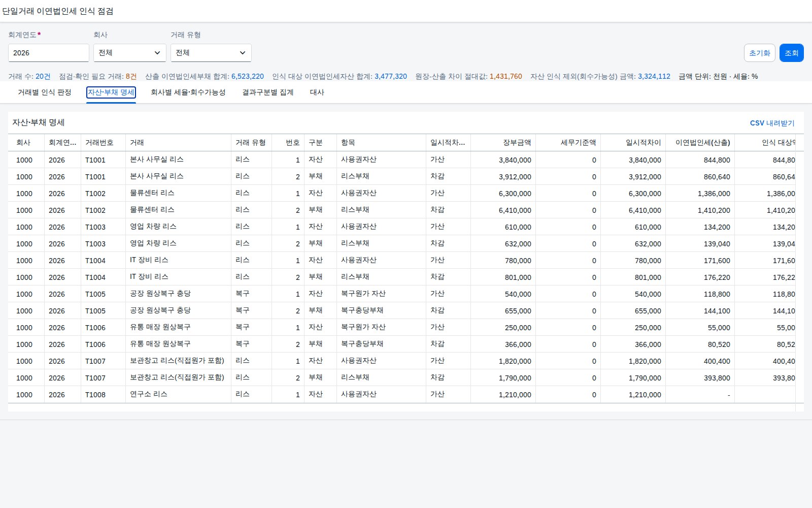Open the 회사 dropdown
Screen dimensions: 812x508
click(129, 53)
